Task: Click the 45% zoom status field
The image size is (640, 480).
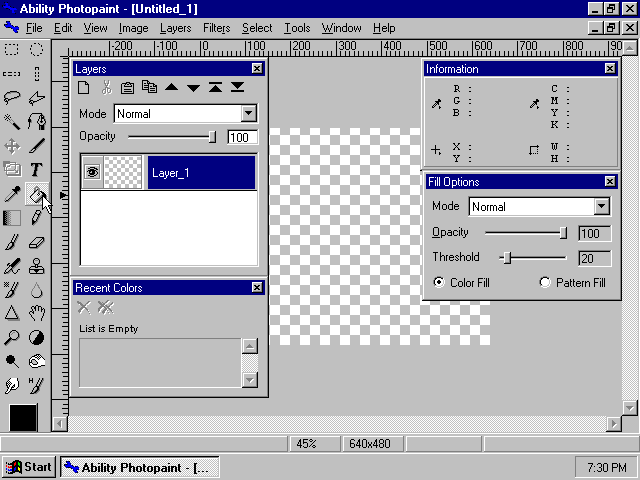Action: (x=314, y=444)
